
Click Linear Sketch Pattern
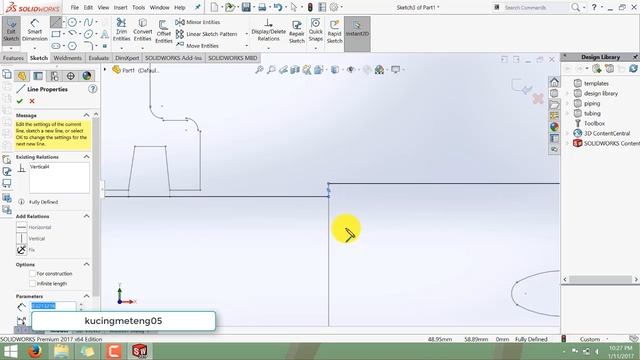tap(207, 34)
